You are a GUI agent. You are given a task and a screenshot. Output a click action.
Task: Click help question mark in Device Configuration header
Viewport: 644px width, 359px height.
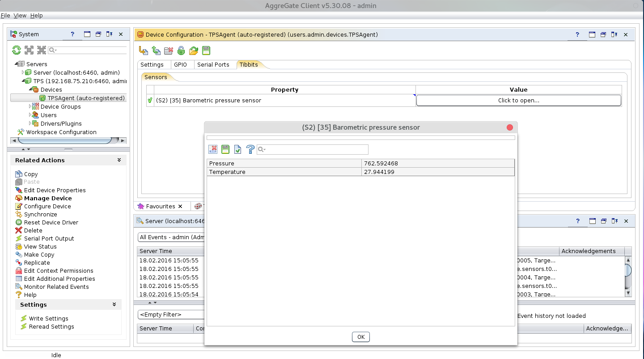(x=577, y=34)
